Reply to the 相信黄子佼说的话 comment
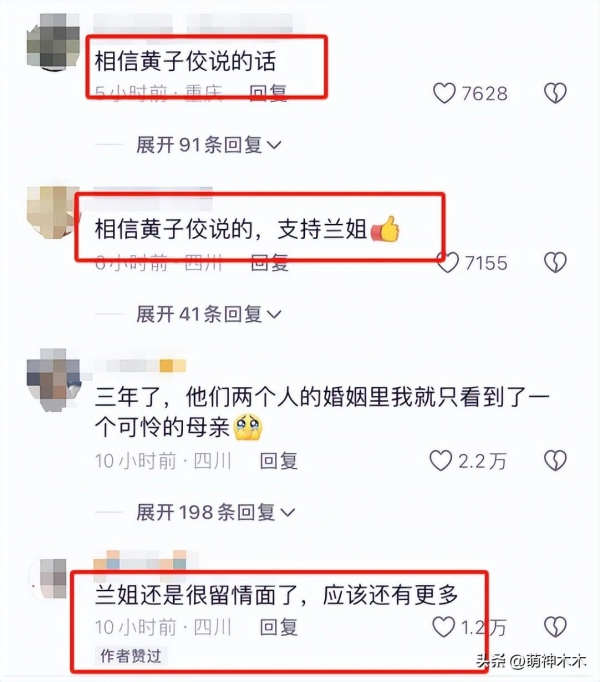The height and width of the screenshot is (682, 600). pos(268,93)
